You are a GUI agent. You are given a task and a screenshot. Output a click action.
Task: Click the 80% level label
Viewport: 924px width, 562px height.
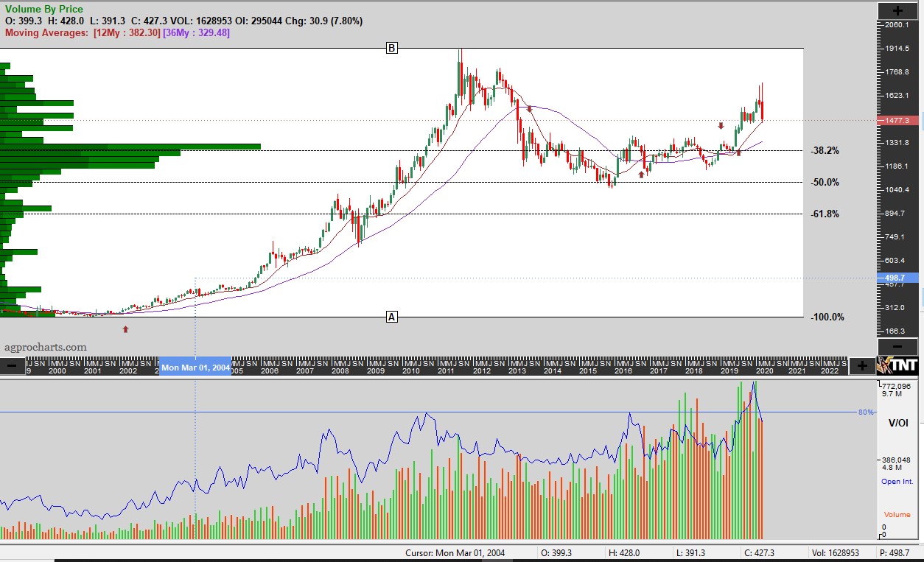pyautogui.click(x=866, y=412)
